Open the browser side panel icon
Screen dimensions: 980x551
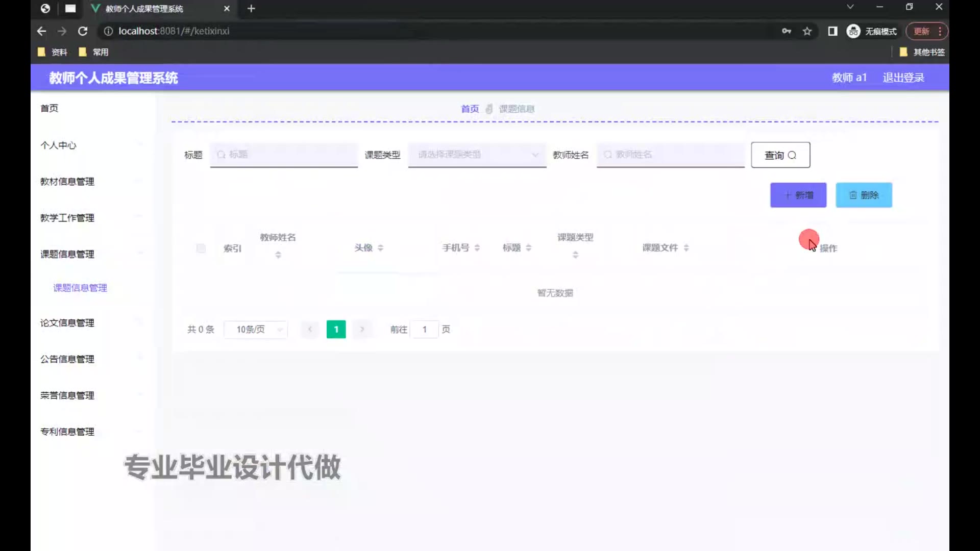point(832,31)
